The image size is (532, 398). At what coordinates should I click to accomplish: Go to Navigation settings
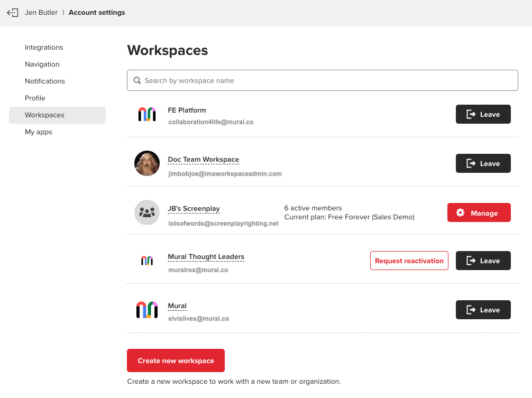click(42, 64)
